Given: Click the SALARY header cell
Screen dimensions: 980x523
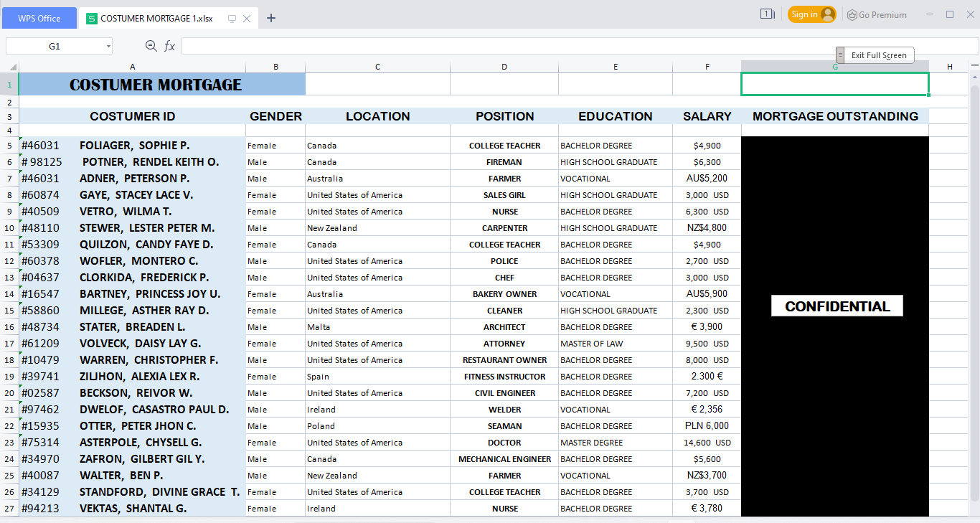Looking at the screenshot, I should [707, 116].
